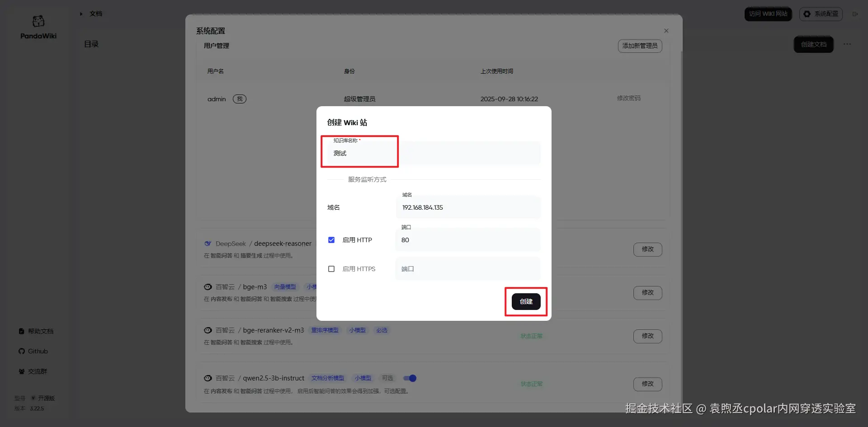Viewport: 868px width, 427px height.
Task: Click the 2025-09-28 10:16:22 last-used time
Action: 509,99
